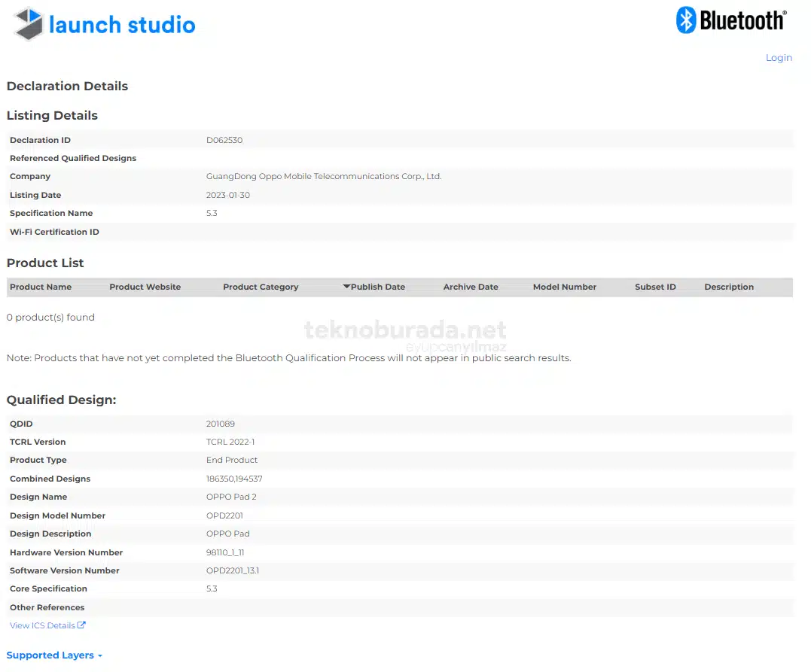Viewport: 811px width, 672px height.
Task: Click the Launch Studio cube logo icon
Action: tap(29, 24)
